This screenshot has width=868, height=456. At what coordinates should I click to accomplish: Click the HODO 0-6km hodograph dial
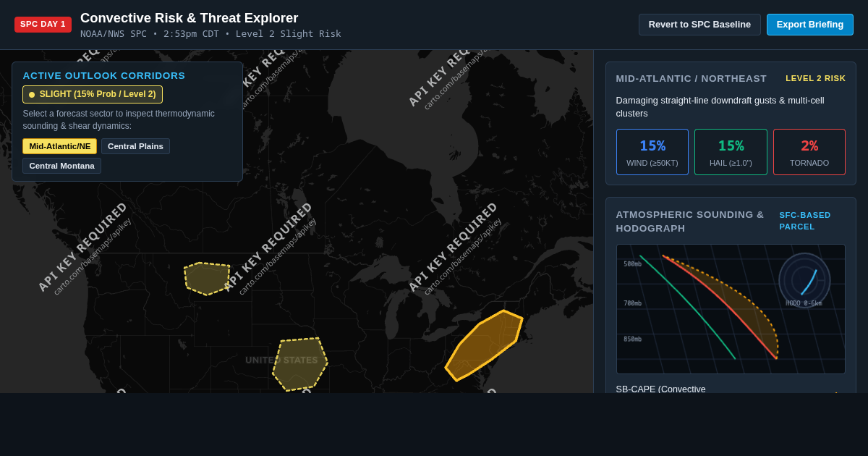tap(804, 280)
